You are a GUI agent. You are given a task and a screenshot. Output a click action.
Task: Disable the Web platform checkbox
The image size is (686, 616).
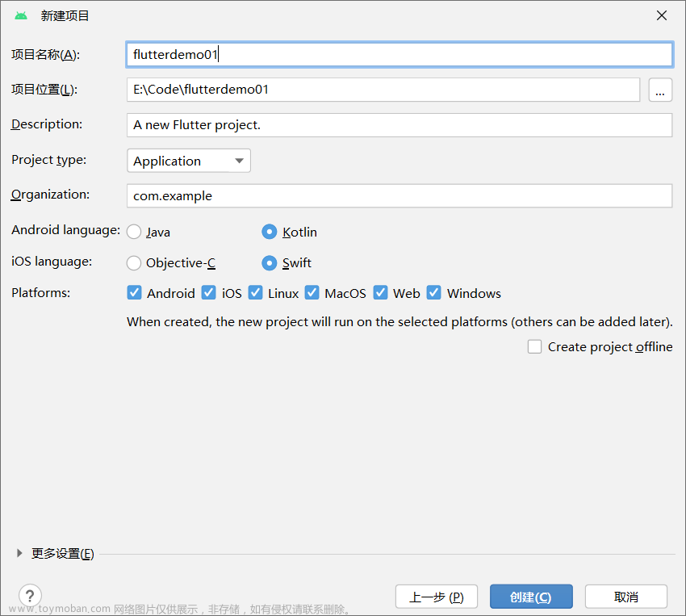click(381, 293)
